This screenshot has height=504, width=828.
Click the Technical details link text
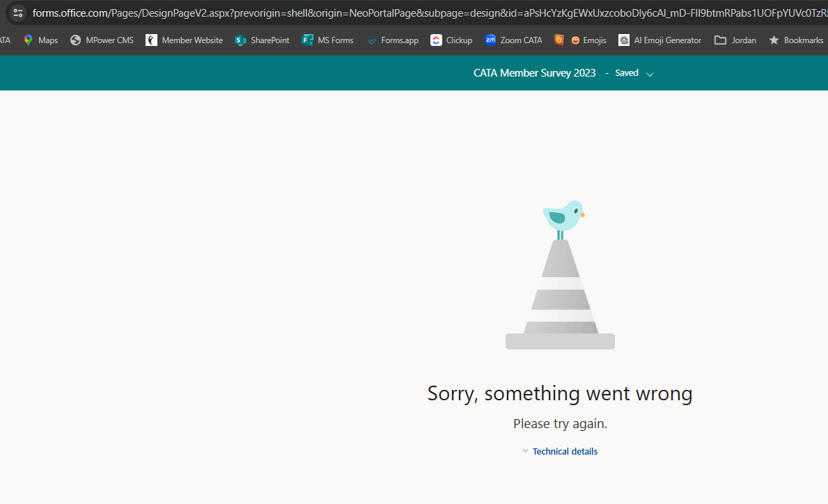[565, 451]
